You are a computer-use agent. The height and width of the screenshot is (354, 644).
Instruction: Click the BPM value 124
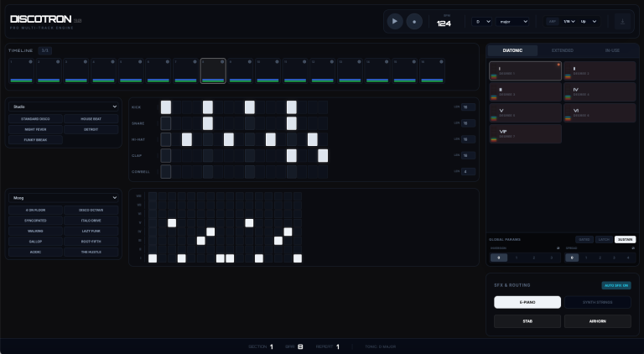tap(444, 23)
